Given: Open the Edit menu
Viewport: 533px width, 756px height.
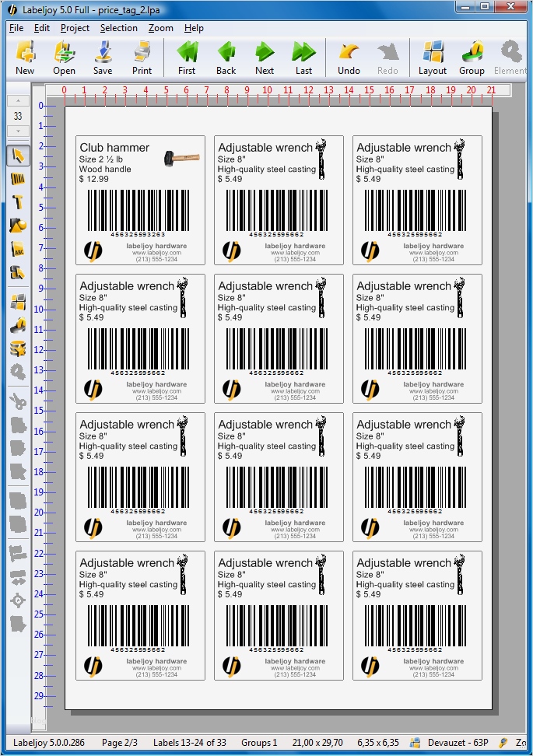Looking at the screenshot, I should coord(42,28).
